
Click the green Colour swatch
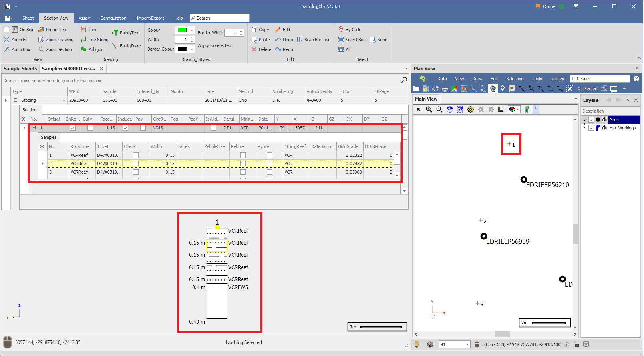pyautogui.click(x=182, y=30)
